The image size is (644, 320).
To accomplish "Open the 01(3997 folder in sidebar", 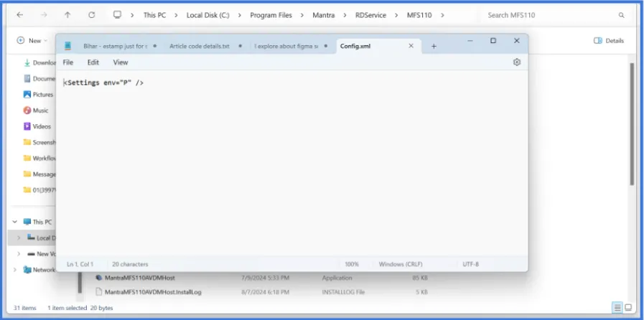I will click(x=39, y=190).
